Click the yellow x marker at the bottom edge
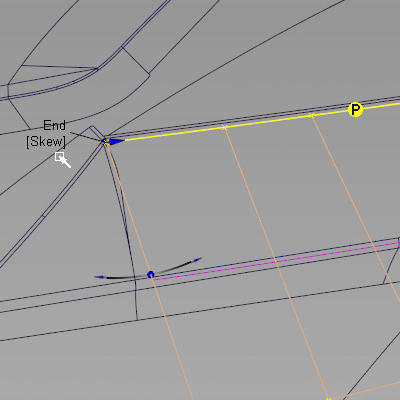Image resolution: width=400 pixels, height=400 pixels. (329, 398)
